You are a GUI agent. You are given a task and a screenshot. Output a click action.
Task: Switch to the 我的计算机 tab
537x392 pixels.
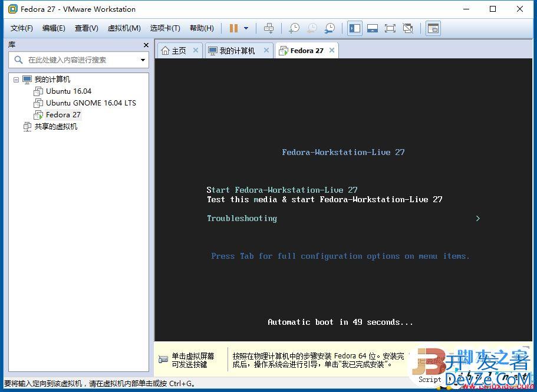[x=239, y=51]
